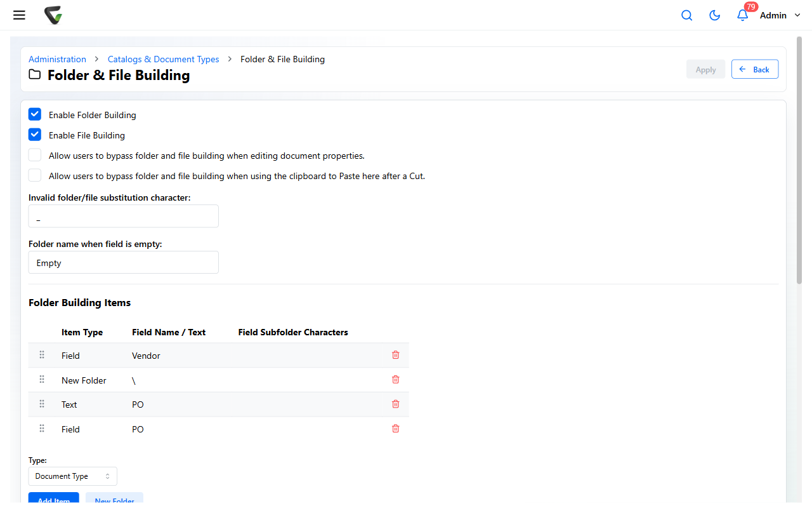This screenshot has height=508, width=812.
Task: Select the Vendor field name cell
Action: coord(146,356)
